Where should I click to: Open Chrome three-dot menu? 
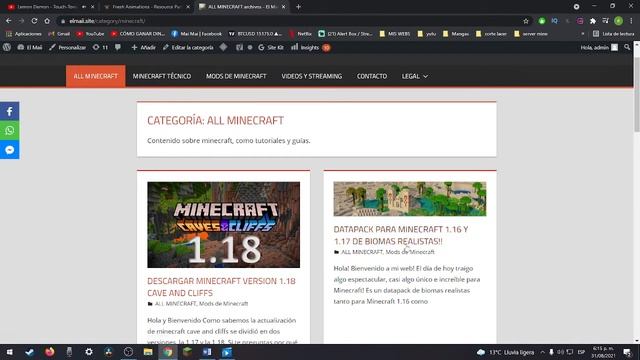point(631,21)
